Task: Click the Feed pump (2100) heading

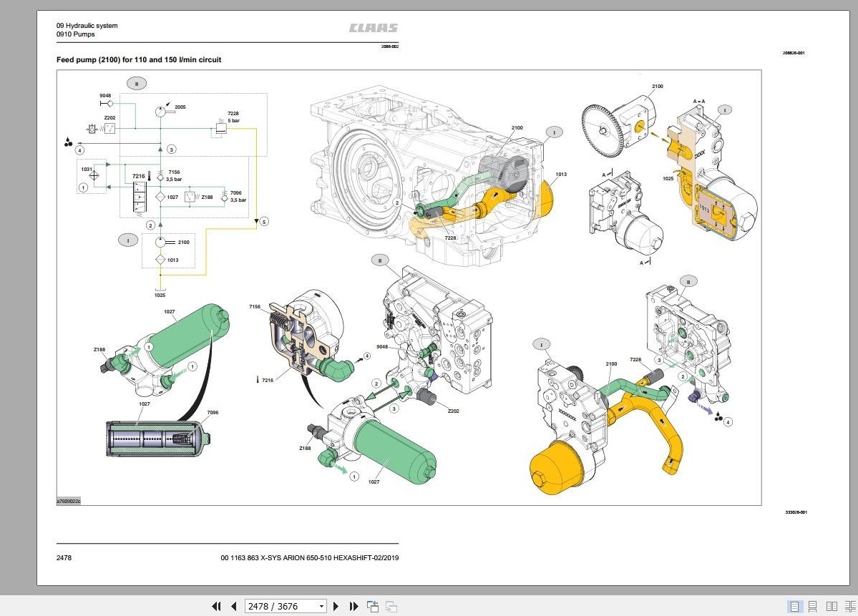Action: [x=138, y=59]
